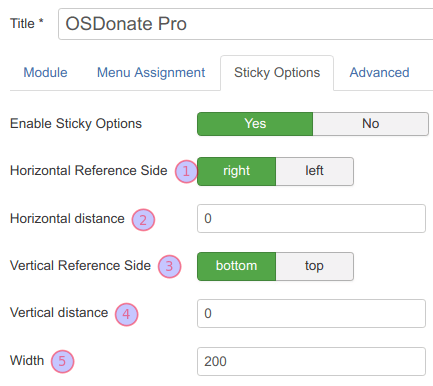The width and height of the screenshot is (433, 386).
Task: Choose right for Horizontal Reference Side
Action: coord(237,171)
